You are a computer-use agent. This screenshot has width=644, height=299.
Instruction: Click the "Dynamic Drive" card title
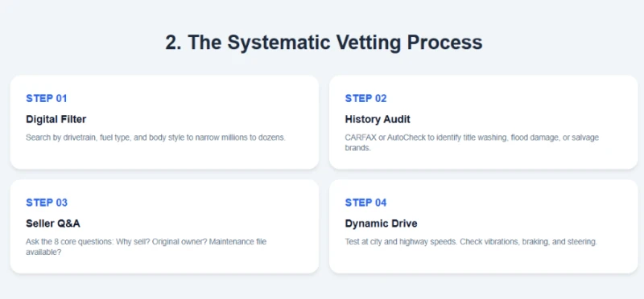[x=381, y=223]
